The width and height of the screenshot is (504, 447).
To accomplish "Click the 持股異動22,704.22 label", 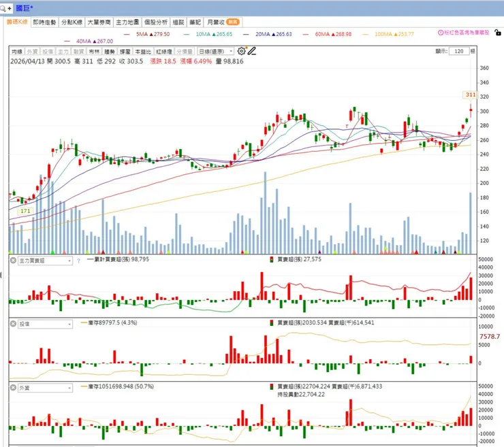I will click(x=301, y=395).
